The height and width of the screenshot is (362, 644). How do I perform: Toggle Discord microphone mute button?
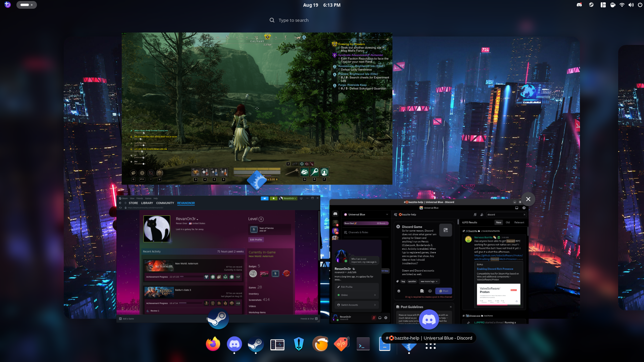click(x=374, y=318)
